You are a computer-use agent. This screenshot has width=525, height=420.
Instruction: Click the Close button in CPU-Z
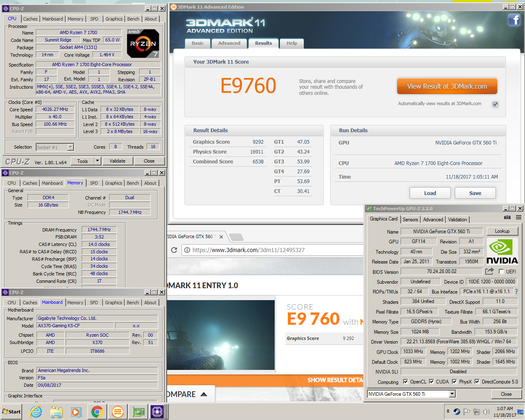tap(149, 161)
